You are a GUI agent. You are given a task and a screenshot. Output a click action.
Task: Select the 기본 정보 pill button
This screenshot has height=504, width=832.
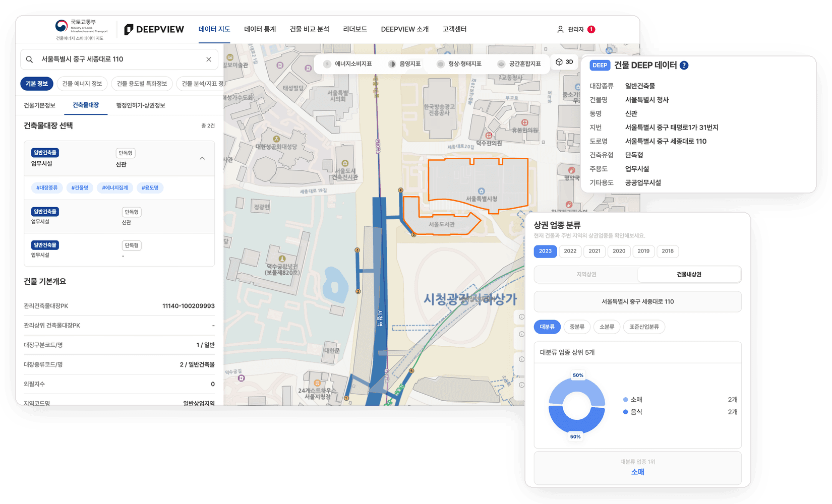click(37, 84)
